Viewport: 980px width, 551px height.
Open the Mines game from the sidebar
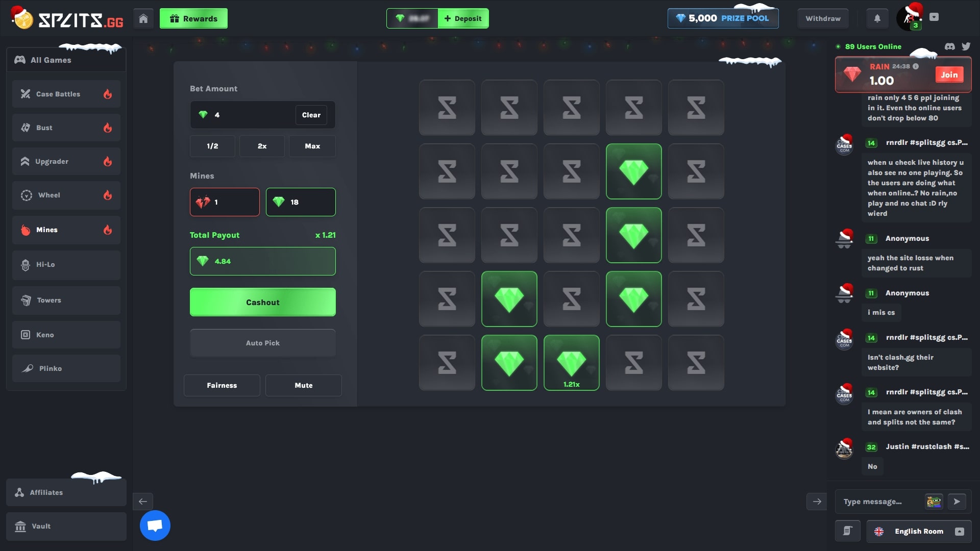point(46,230)
